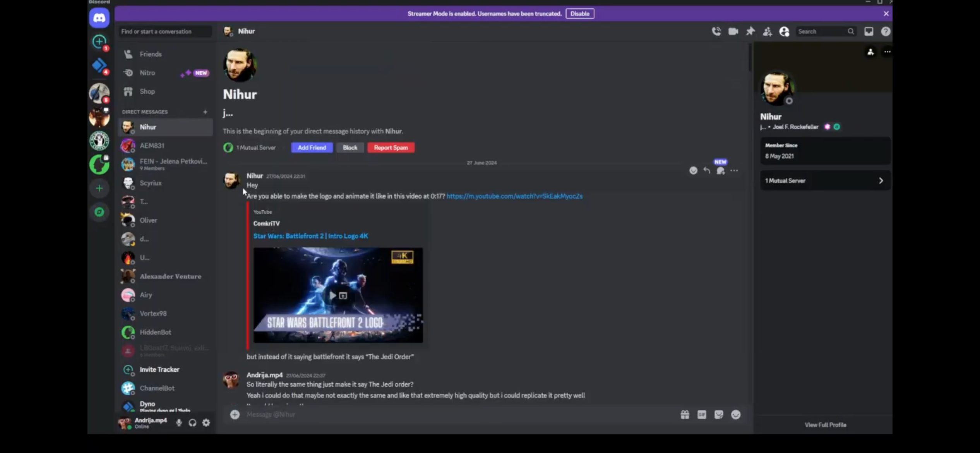
Task: Open the GIF picker
Action: pyautogui.click(x=702, y=415)
